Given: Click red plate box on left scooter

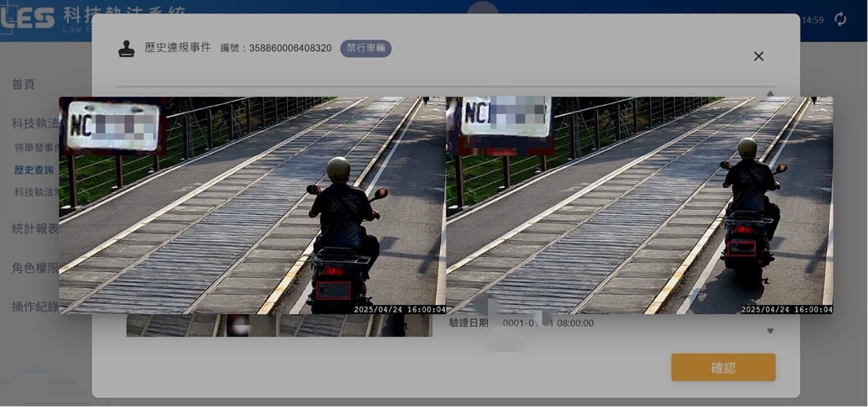Looking at the screenshot, I should pos(333,291).
